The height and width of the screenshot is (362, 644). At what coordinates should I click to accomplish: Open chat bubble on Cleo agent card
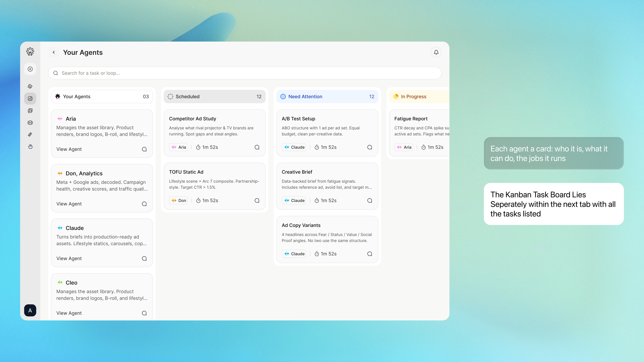pos(144,313)
